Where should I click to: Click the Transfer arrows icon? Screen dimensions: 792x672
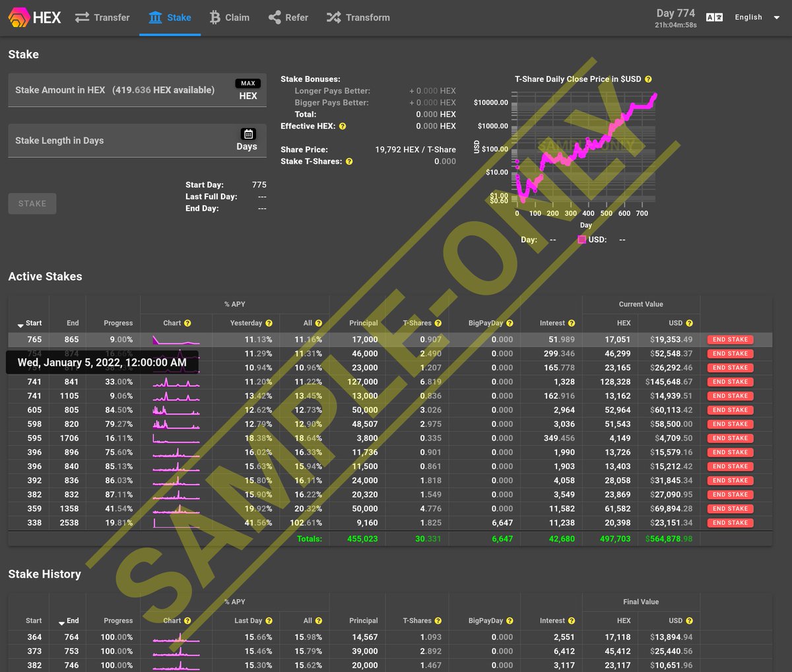[82, 18]
